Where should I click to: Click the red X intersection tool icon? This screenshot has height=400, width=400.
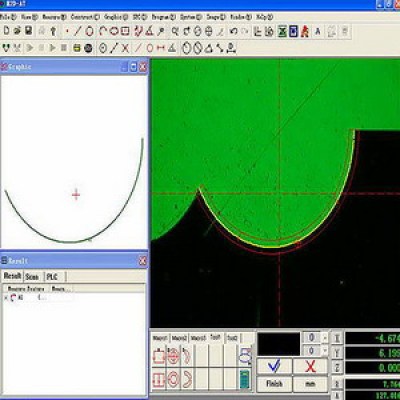(125, 48)
